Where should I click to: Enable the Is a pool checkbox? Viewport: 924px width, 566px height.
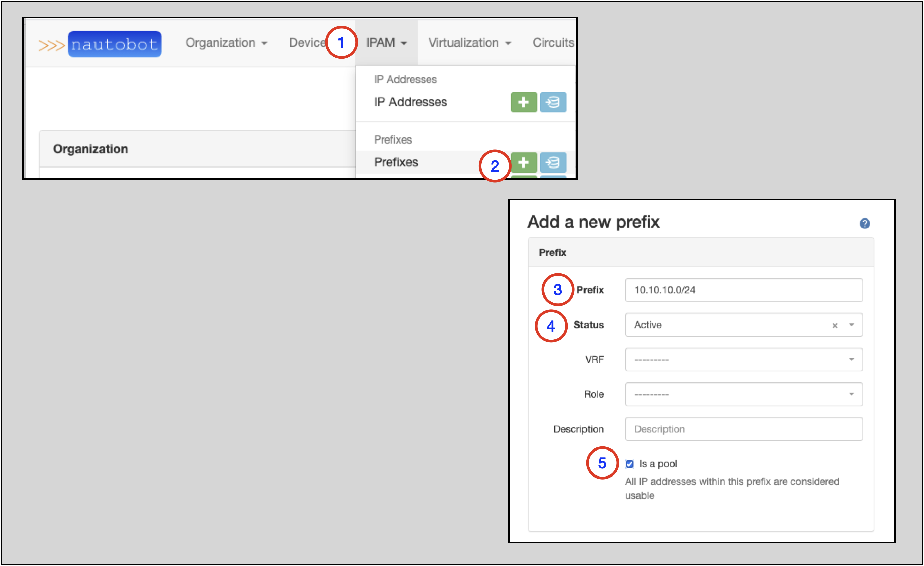[x=630, y=464]
